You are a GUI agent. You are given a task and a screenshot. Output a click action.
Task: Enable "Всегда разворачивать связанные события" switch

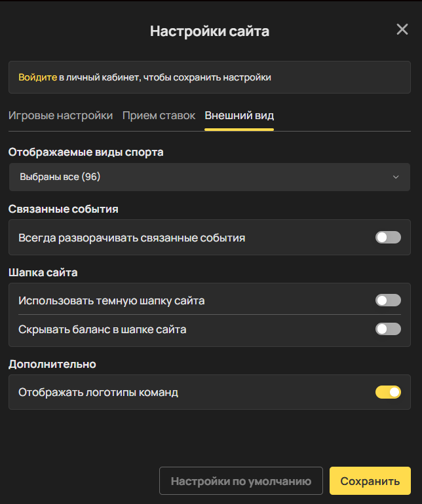[388, 237]
